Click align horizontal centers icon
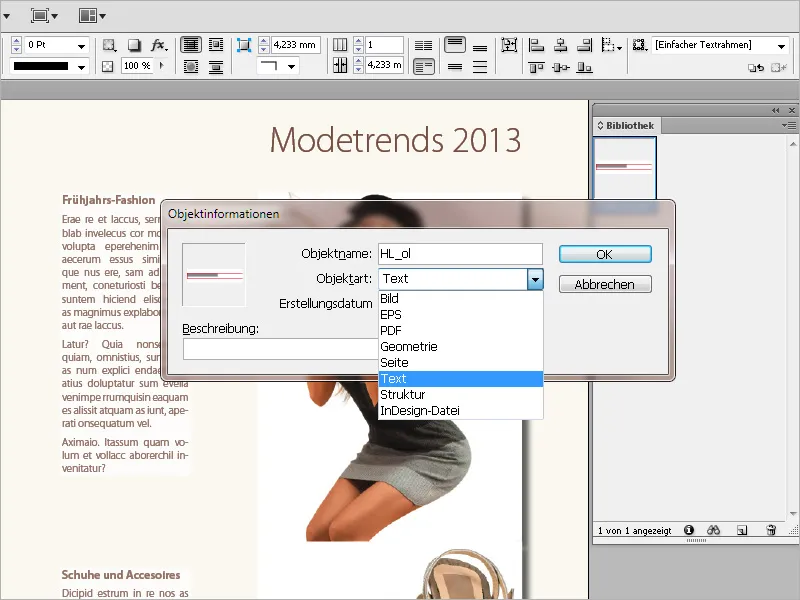The width and height of the screenshot is (800, 600). (560, 45)
